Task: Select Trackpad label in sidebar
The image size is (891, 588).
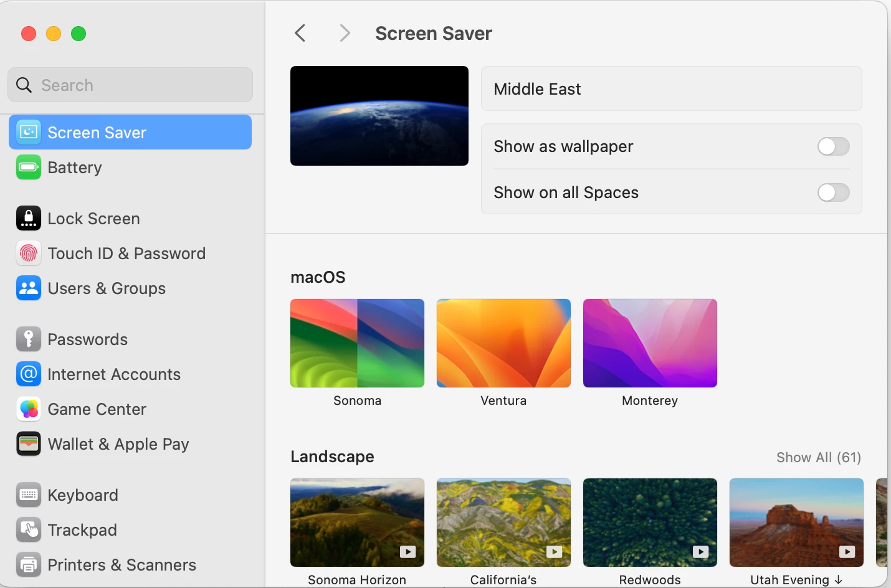Action: click(82, 530)
